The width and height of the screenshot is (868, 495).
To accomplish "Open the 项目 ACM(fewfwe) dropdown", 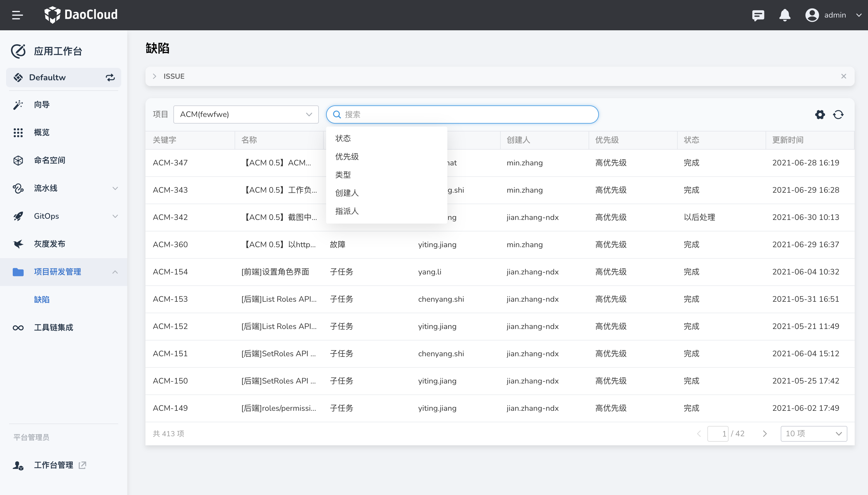I will tap(246, 115).
